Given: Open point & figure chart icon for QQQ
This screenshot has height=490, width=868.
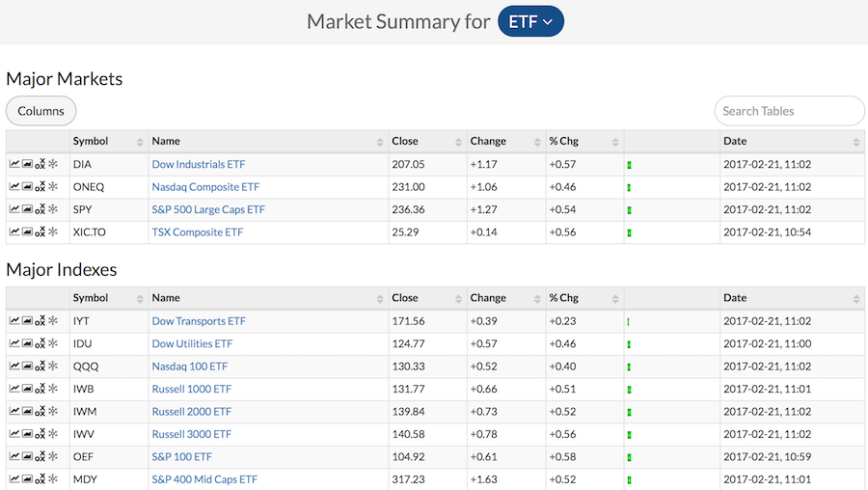Looking at the screenshot, I should [40, 367].
